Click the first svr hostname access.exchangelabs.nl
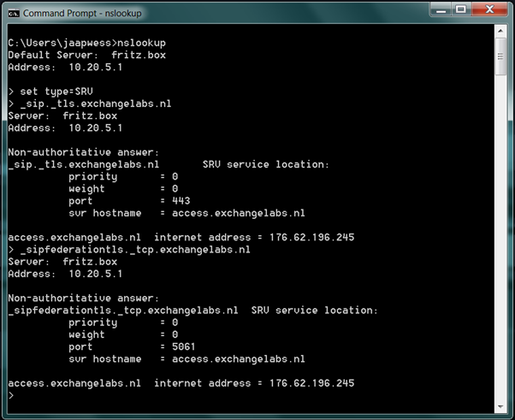The width and height of the screenshot is (515, 420). (x=239, y=213)
